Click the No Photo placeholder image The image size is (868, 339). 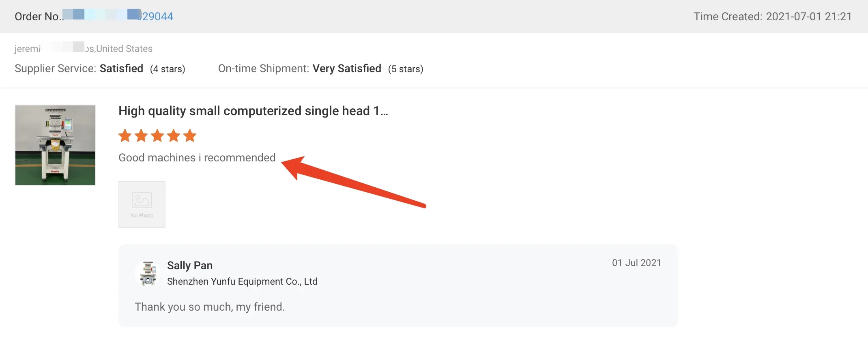(x=142, y=204)
